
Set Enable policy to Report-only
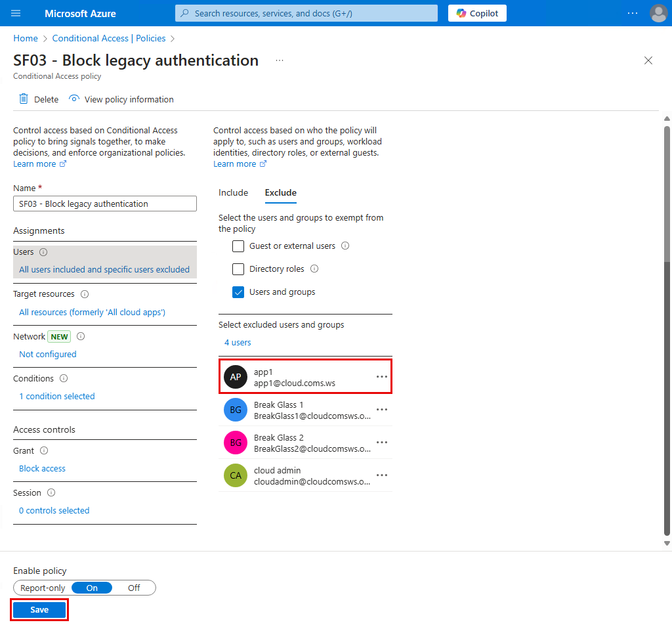pyautogui.click(x=43, y=588)
